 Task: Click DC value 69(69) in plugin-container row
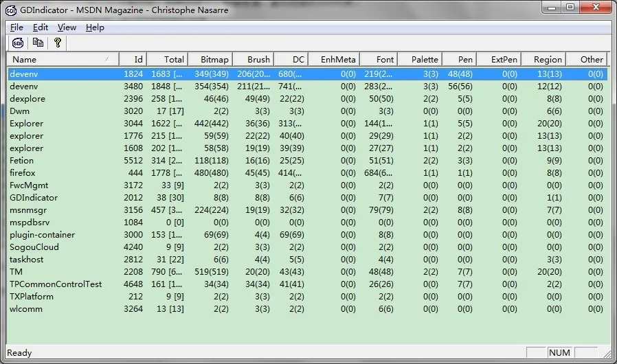[292, 235]
